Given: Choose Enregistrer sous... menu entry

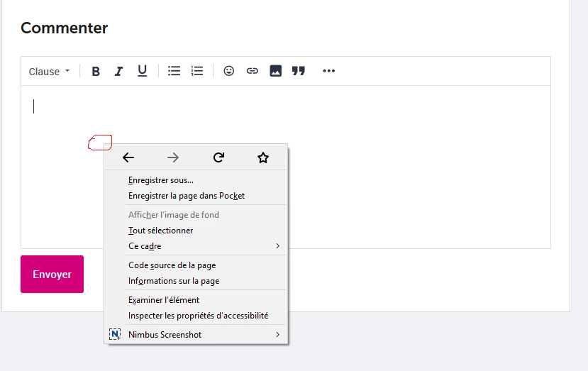Looking at the screenshot, I should tap(196, 180).
